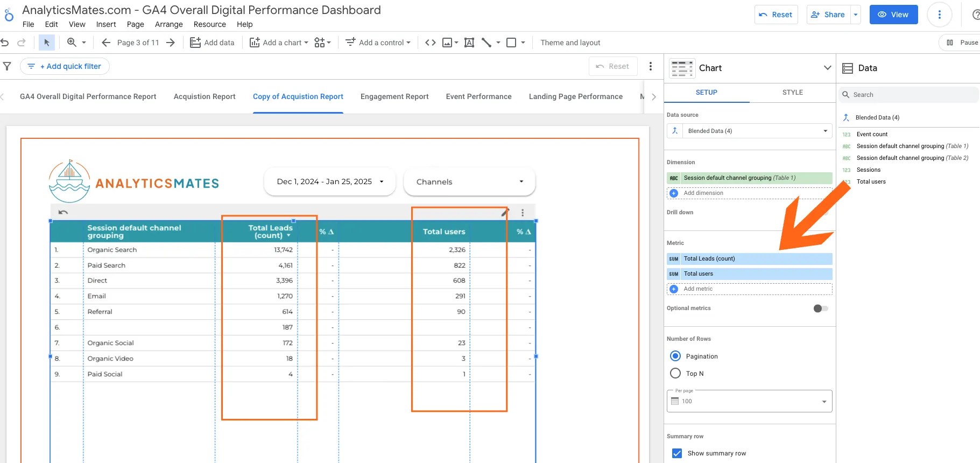The height and width of the screenshot is (463, 980).
Task: Open the Resource menu
Action: 210,24
